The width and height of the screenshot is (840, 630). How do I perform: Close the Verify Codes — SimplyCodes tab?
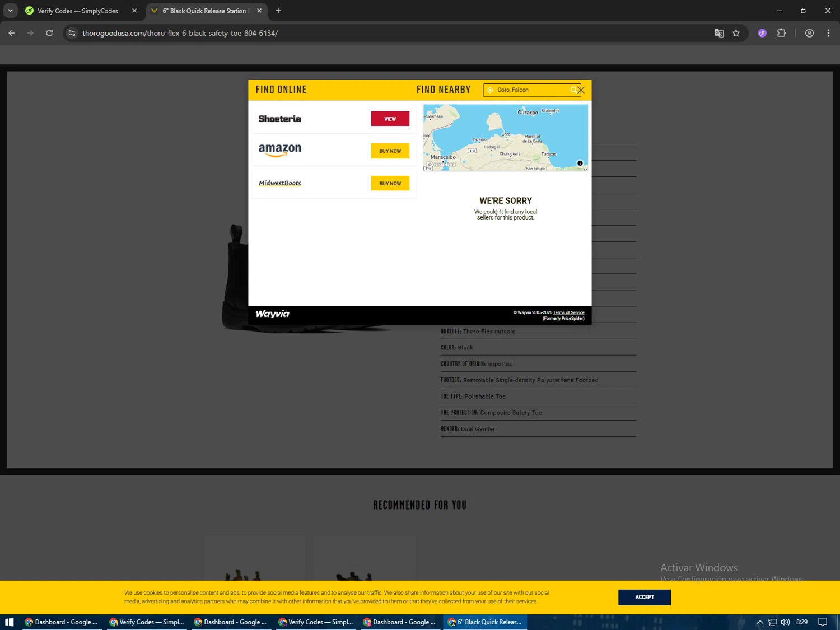(134, 11)
